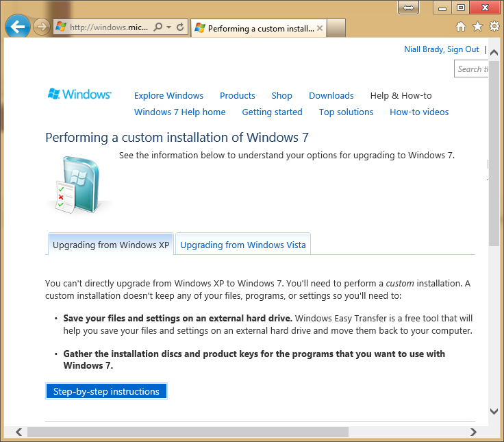This screenshot has width=504, height=442.
Task: Click the vertical scrollbar thumb
Action: tap(494, 153)
